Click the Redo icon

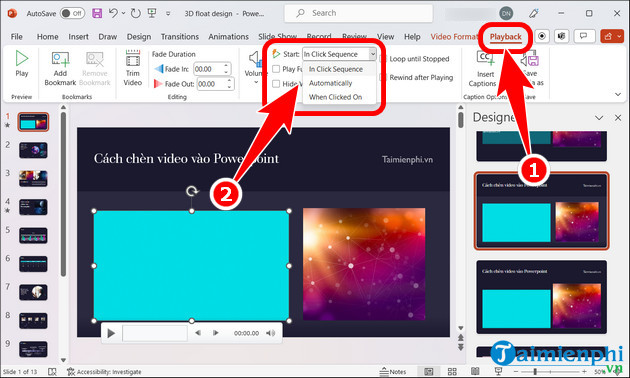[136, 13]
